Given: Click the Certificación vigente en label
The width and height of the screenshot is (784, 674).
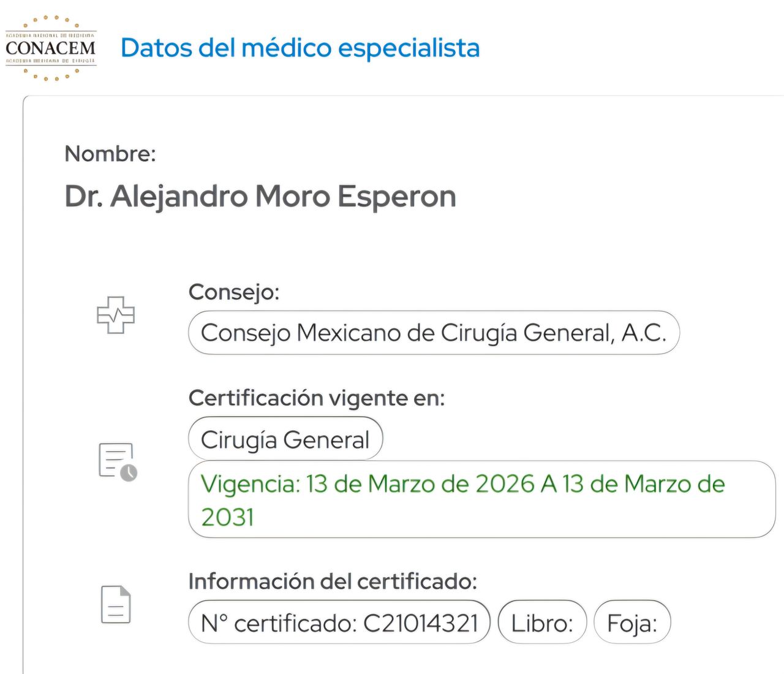Looking at the screenshot, I should click(317, 398).
